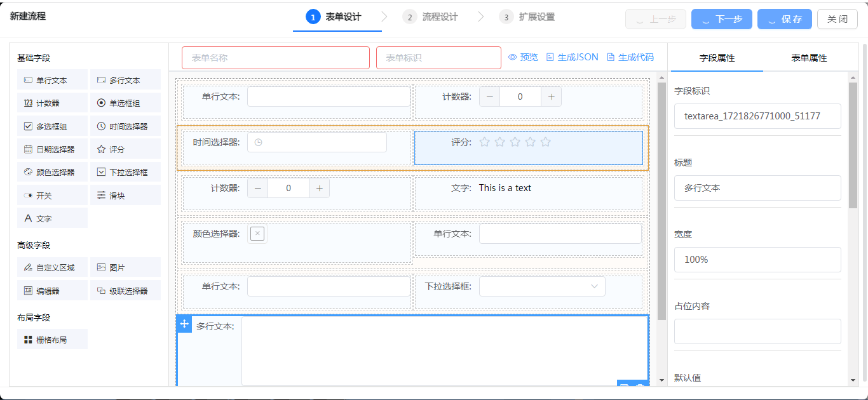Increase the third-row 计数器 with plus

point(319,188)
